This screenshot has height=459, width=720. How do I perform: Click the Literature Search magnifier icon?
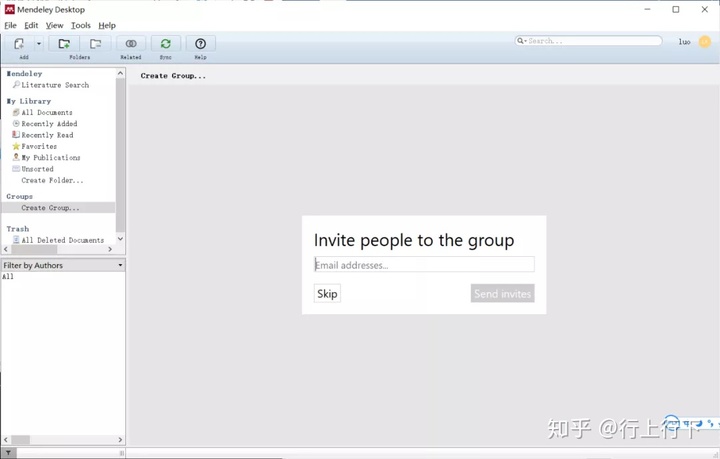point(16,84)
